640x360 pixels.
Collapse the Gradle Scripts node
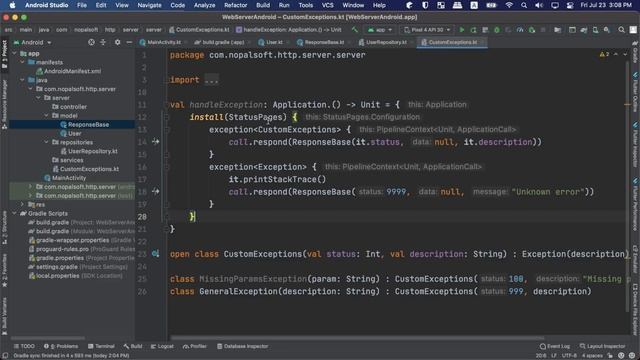pyautogui.click(x=15, y=213)
